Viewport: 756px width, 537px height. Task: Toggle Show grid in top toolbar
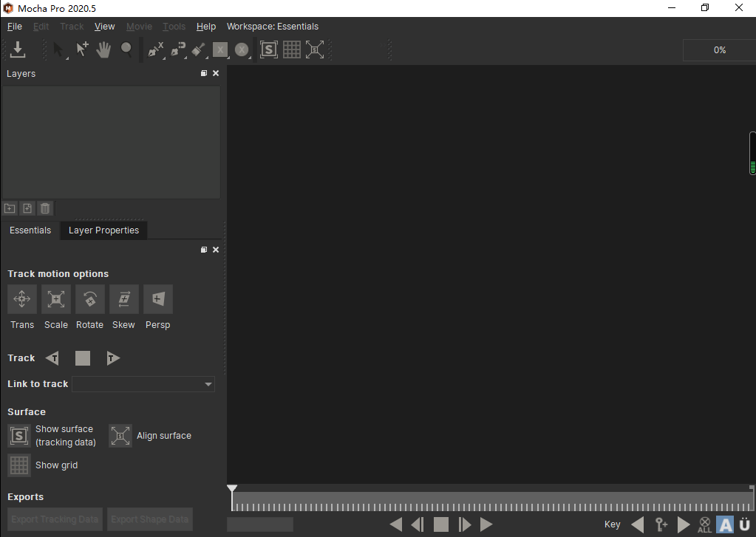(x=292, y=49)
